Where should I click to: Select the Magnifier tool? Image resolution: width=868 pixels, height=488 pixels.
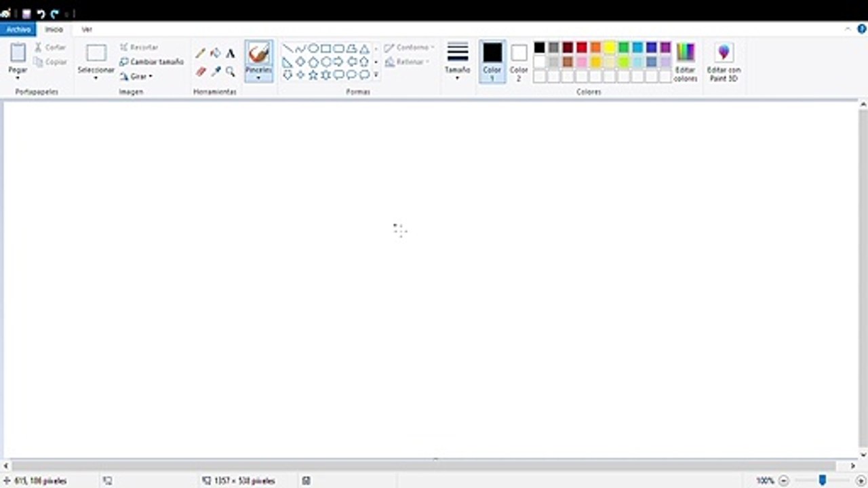click(231, 71)
